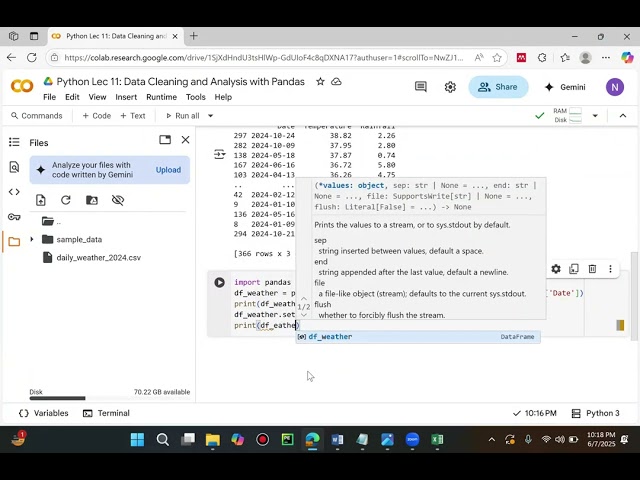Click the Share button
640x480 pixels.
pos(498,87)
